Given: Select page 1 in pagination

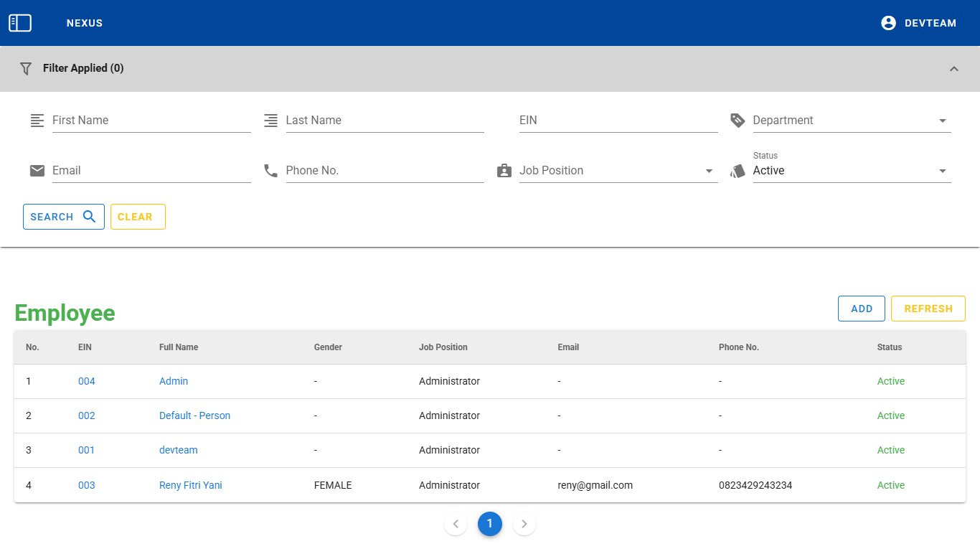Looking at the screenshot, I should click(x=490, y=524).
